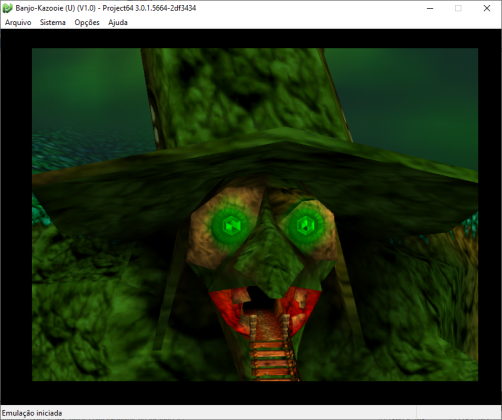502x420 pixels.
Task: Click the Project64 icon in title bar
Action: 7,8
